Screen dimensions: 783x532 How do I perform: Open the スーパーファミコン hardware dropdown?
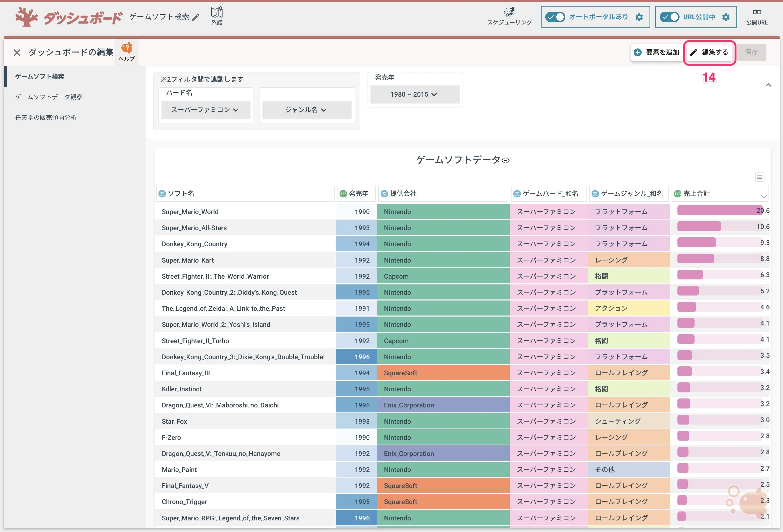click(206, 110)
